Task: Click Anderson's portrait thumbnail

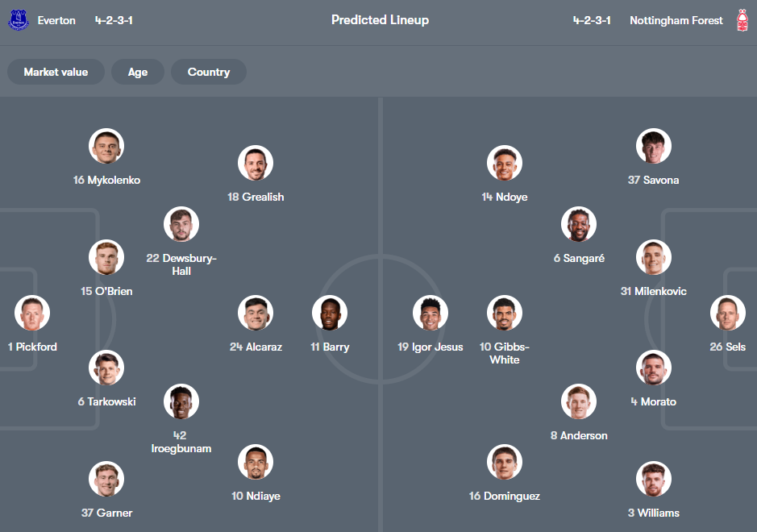Action: tap(578, 401)
